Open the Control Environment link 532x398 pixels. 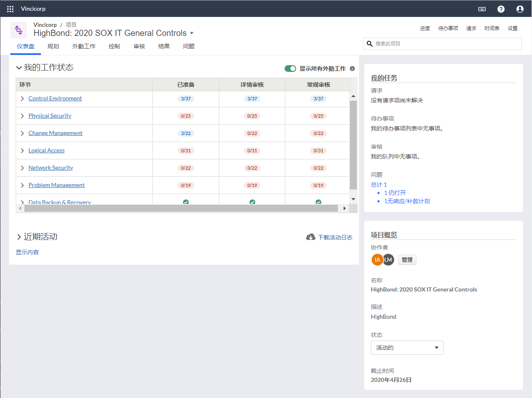coord(55,98)
